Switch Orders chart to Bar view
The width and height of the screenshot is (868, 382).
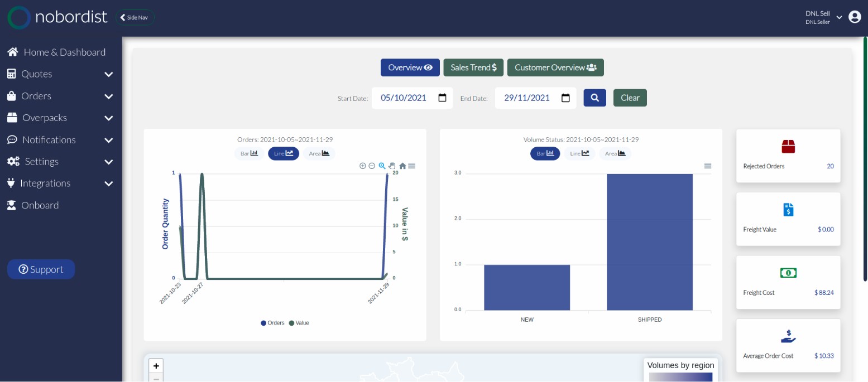tap(249, 153)
